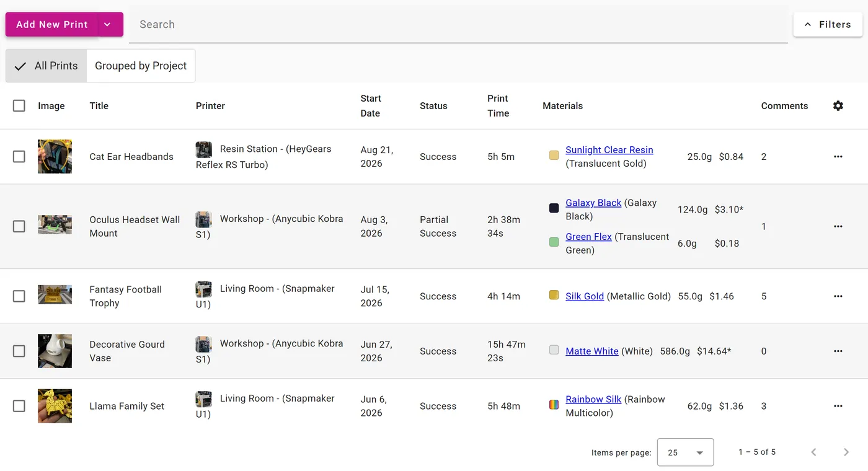868x471 pixels.
Task: Click the printer icon in the Fantasy Football Trophy row
Action: 204,289
